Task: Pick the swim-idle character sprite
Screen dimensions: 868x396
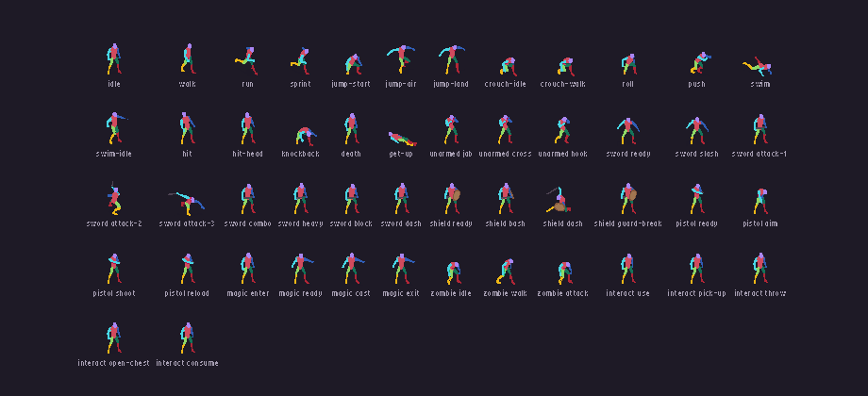Action: [116, 128]
